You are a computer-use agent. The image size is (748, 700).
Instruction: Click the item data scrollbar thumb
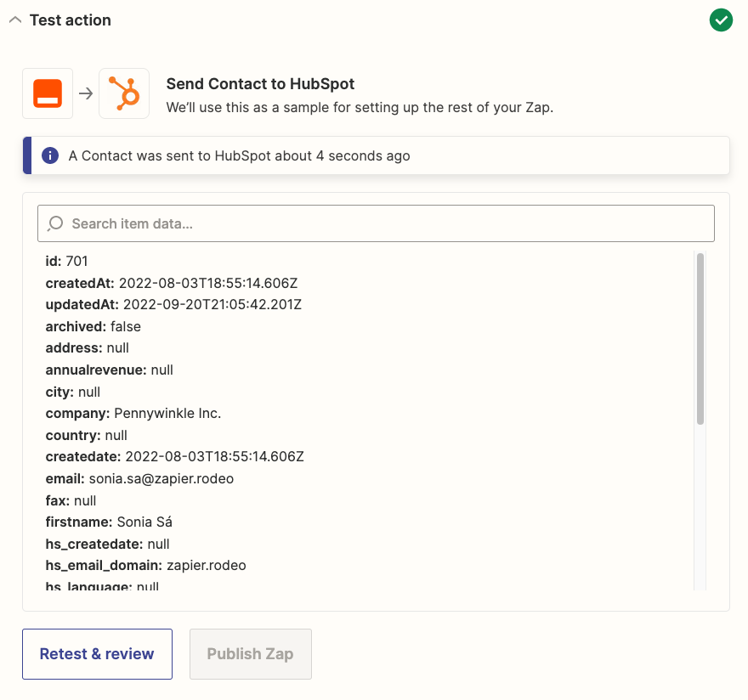click(x=700, y=339)
